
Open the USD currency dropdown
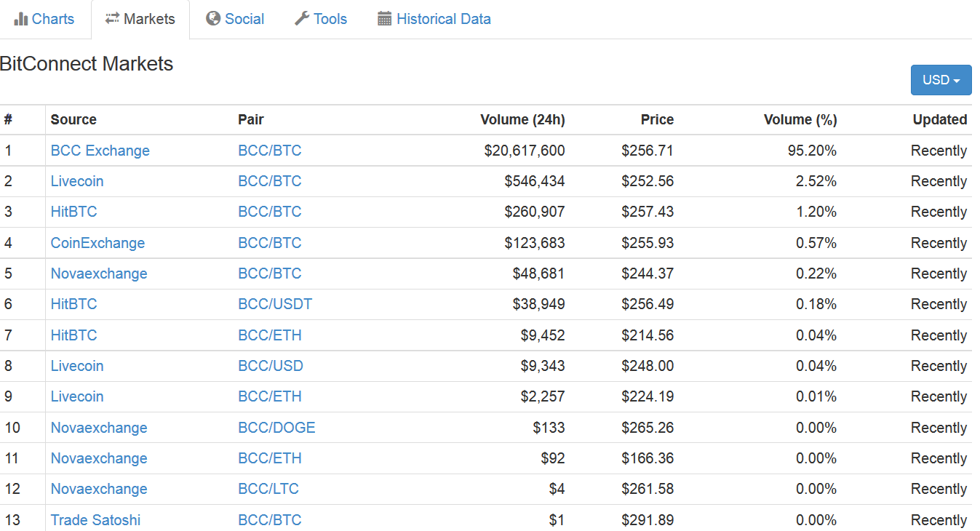941,80
